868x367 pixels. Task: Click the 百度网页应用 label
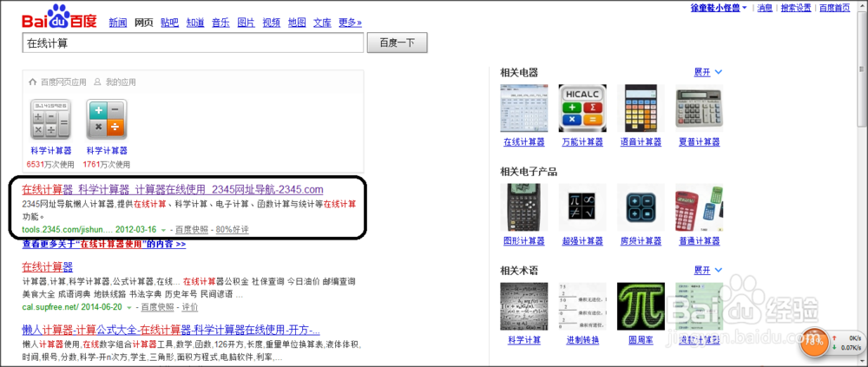pyautogui.click(x=63, y=82)
